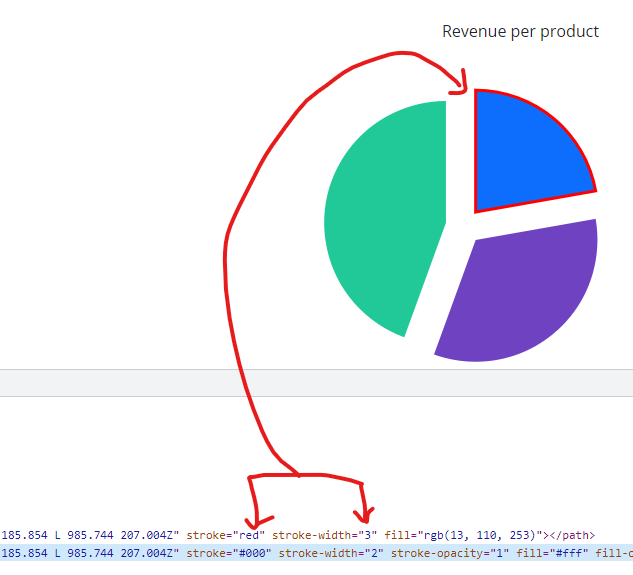Click the 'stroke-width' attribute name on first line
Screen dimensions: 633x575
[x=309, y=534]
